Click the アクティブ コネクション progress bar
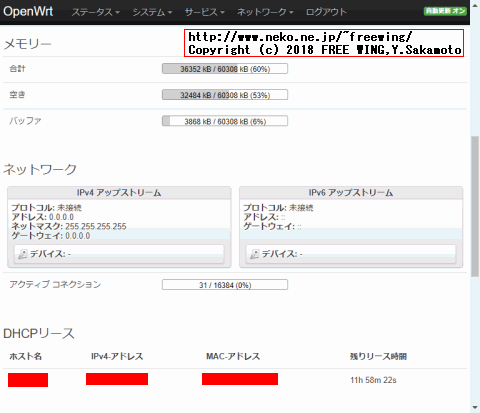 point(225,285)
